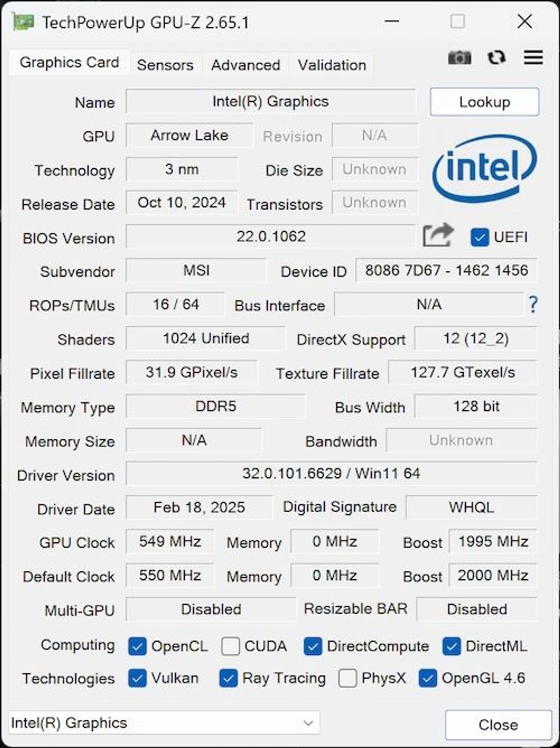Click the BIOS export share icon

click(x=438, y=235)
